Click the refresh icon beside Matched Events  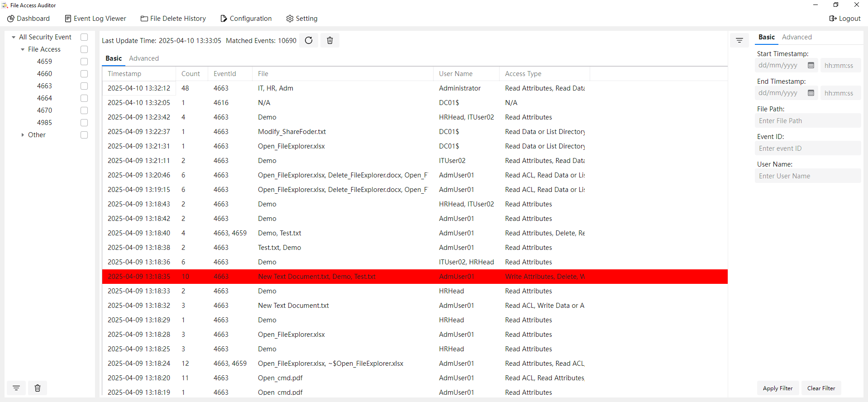309,40
